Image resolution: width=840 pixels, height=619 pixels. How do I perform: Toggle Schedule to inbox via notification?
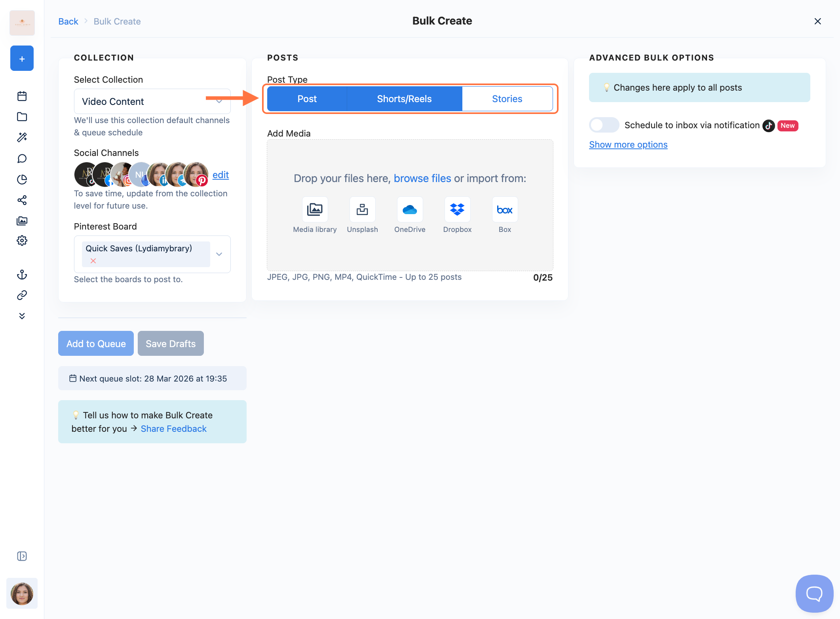coord(604,125)
